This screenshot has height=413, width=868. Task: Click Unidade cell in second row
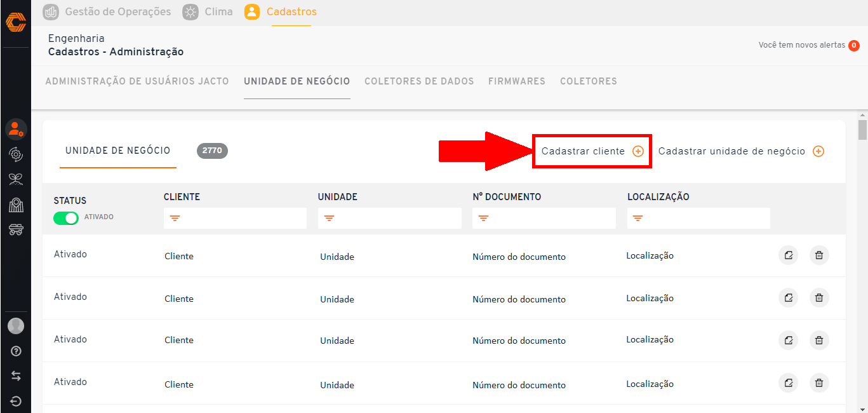coord(337,299)
